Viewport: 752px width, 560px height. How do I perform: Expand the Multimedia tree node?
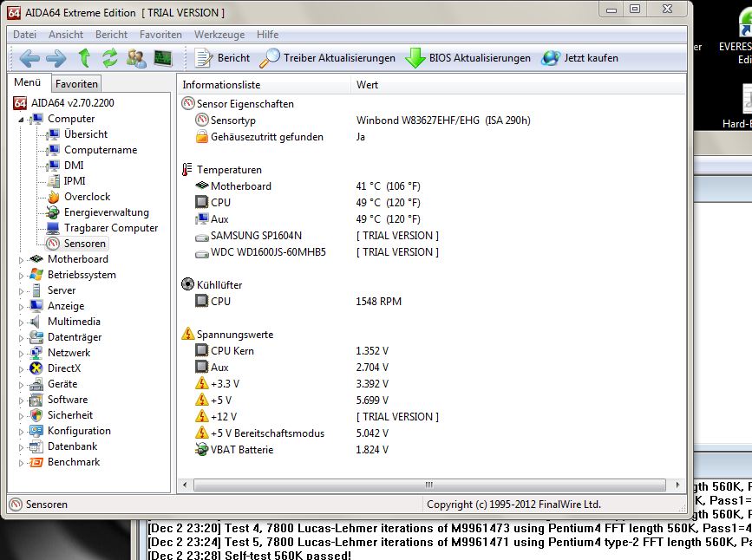21,322
